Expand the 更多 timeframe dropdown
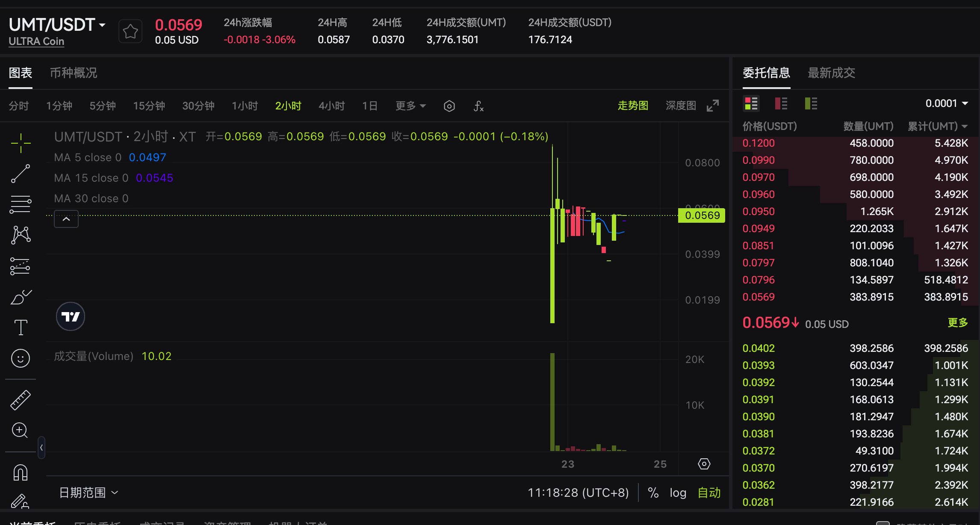 coord(410,106)
